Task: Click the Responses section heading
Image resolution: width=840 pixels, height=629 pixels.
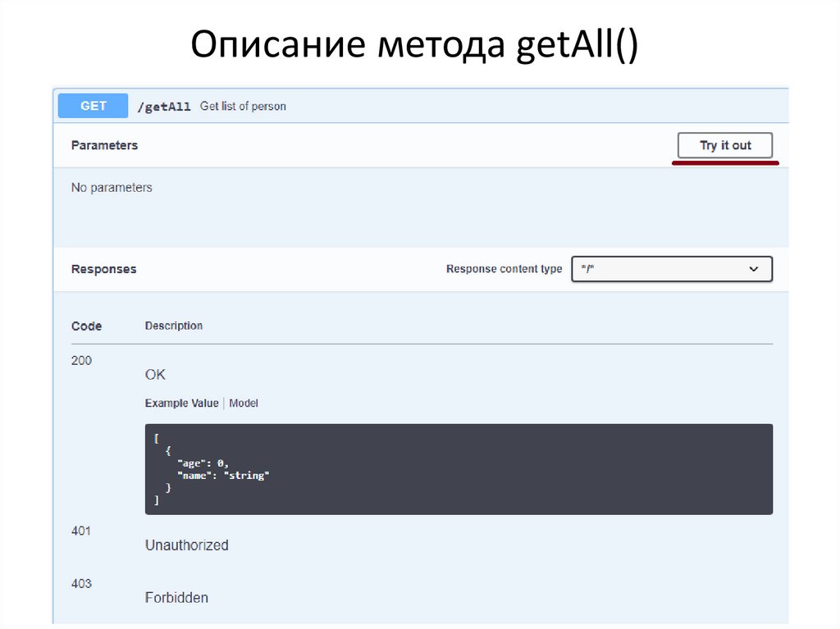Action: [x=103, y=269]
